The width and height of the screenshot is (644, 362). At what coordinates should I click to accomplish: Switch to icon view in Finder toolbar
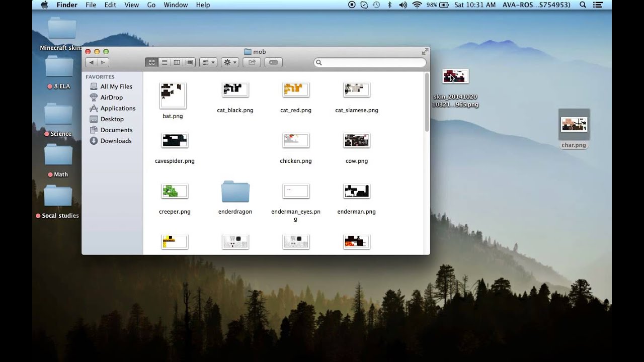pyautogui.click(x=151, y=62)
